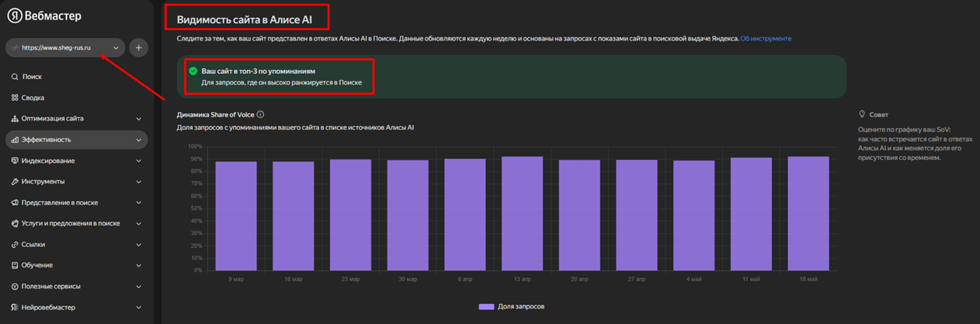Click the green checkmark status icon

click(x=193, y=71)
